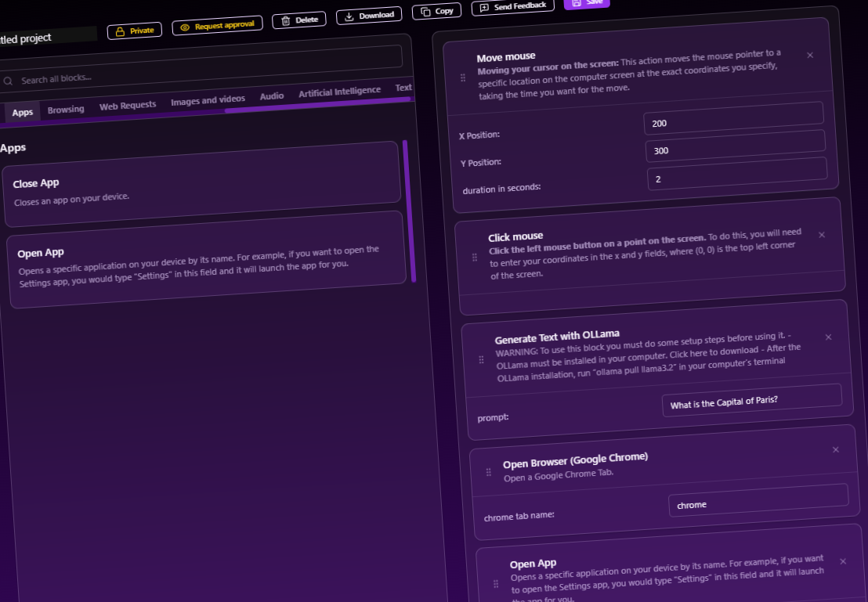Switch to the Audio tab

[272, 96]
